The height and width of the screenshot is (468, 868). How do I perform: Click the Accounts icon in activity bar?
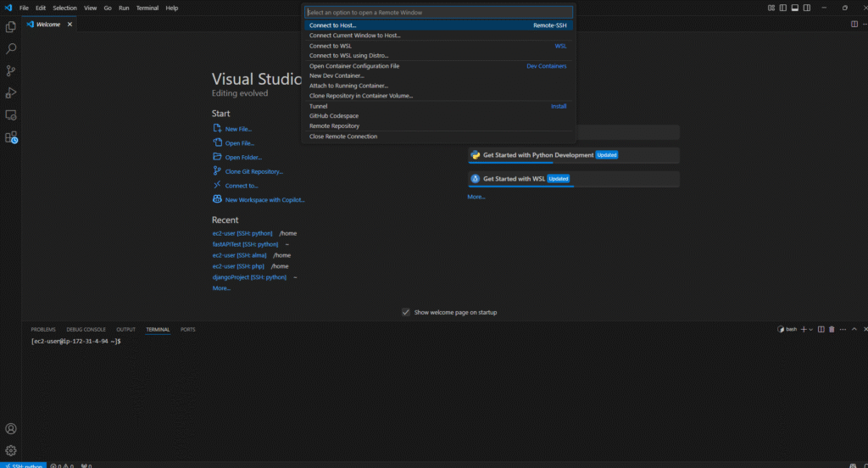click(11, 429)
